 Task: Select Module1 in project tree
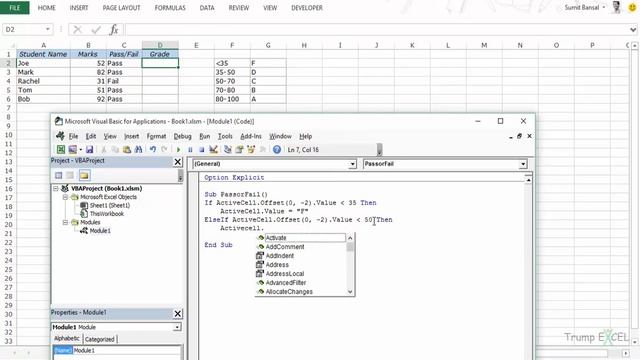pos(100,231)
